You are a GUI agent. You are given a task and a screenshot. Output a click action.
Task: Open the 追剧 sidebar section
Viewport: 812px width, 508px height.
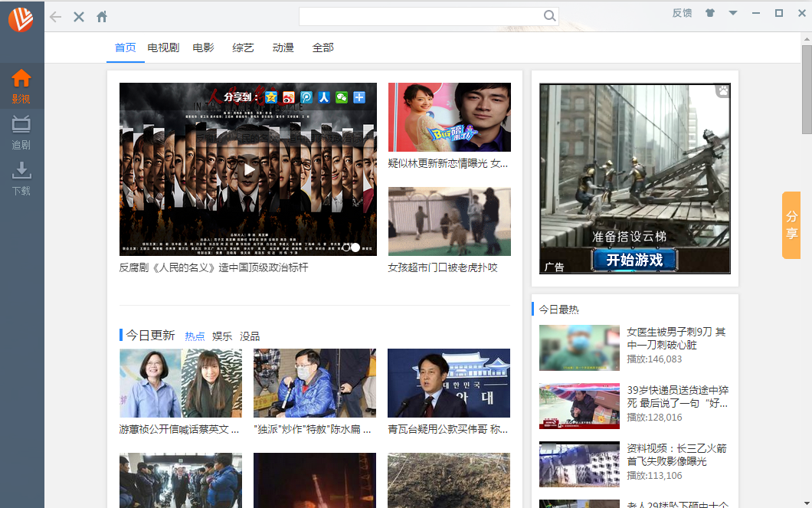pyautogui.click(x=21, y=132)
